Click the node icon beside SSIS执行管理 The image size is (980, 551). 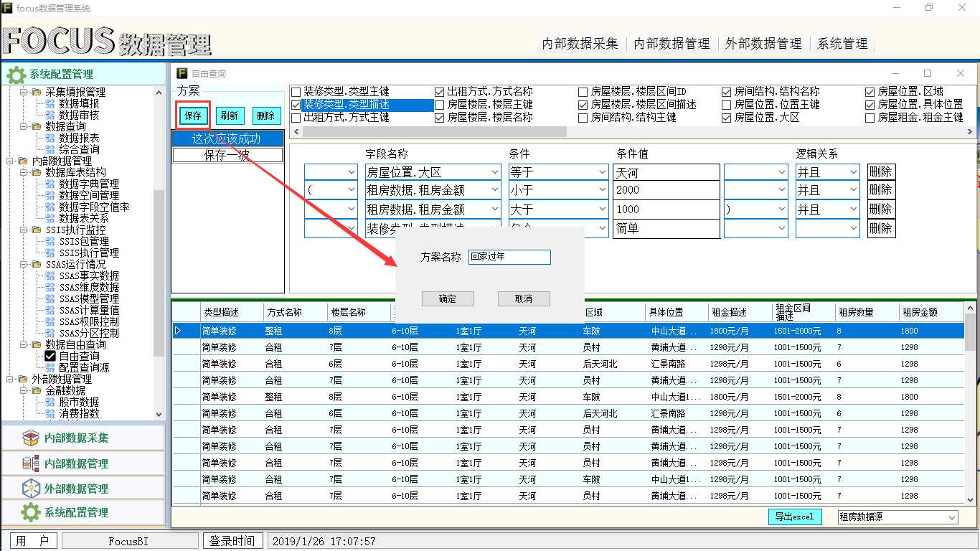[x=50, y=253]
